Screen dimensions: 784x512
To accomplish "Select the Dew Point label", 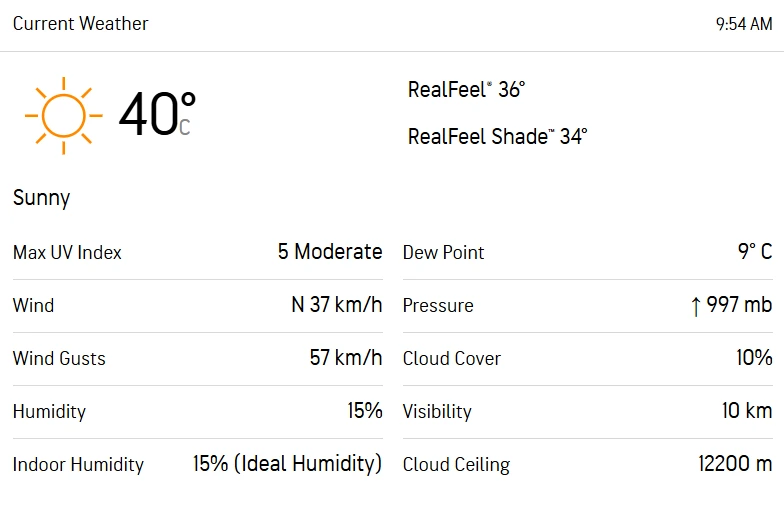I will click(443, 253).
